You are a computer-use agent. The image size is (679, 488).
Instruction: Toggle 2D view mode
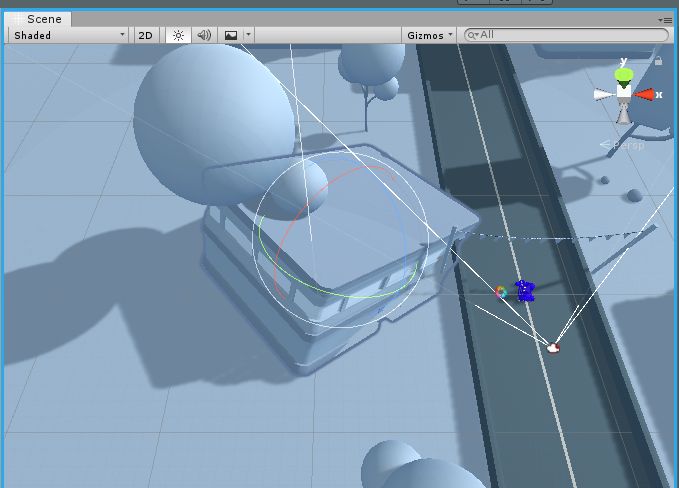[x=146, y=36]
